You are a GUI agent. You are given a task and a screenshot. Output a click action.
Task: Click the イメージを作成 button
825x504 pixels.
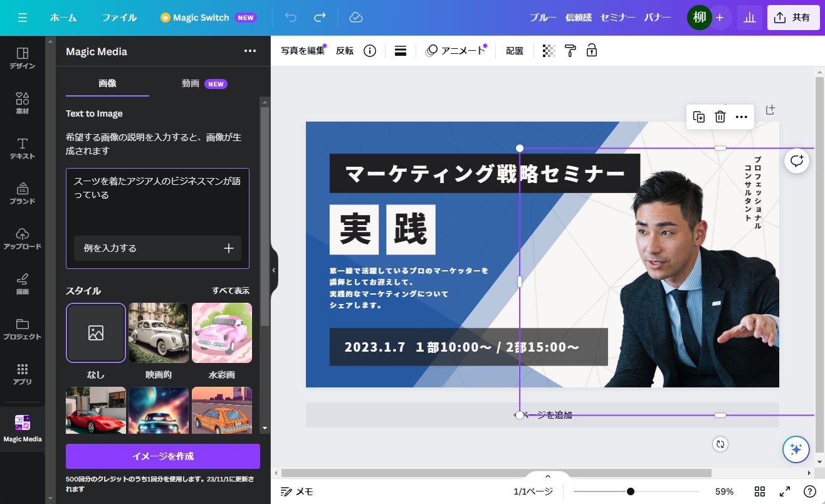(x=163, y=456)
